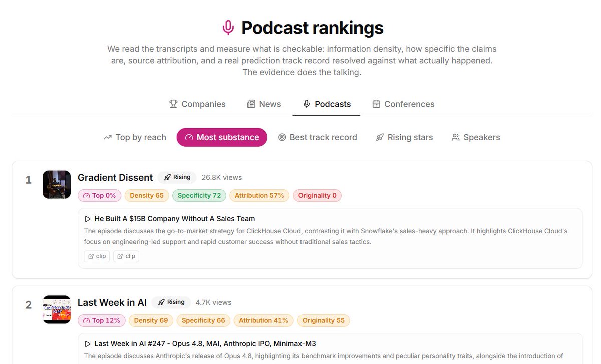Sort by Top by reach
This screenshot has height=364, width=601.
pyautogui.click(x=135, y=137)
